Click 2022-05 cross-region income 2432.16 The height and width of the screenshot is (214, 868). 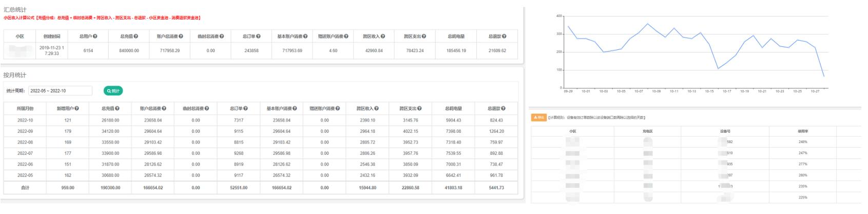tap(368, 175)
